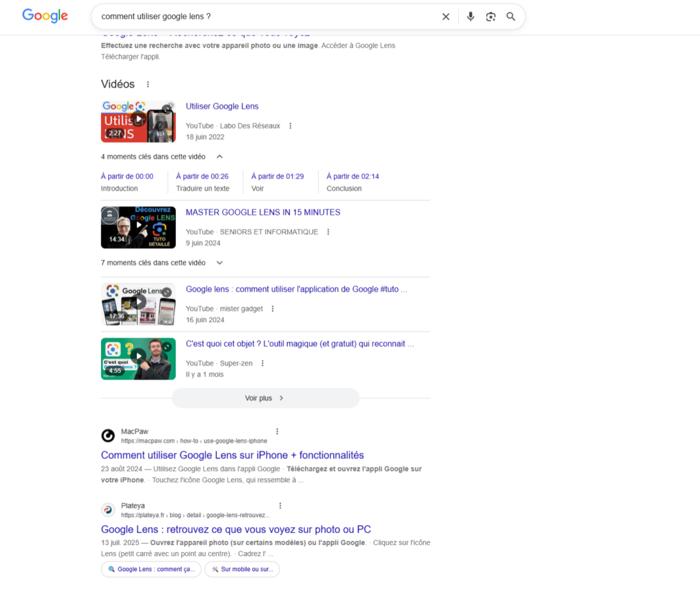Clear the search query with the X icon
The width and height of the screenshot is (700, 593).
click(x=446, y=16)
